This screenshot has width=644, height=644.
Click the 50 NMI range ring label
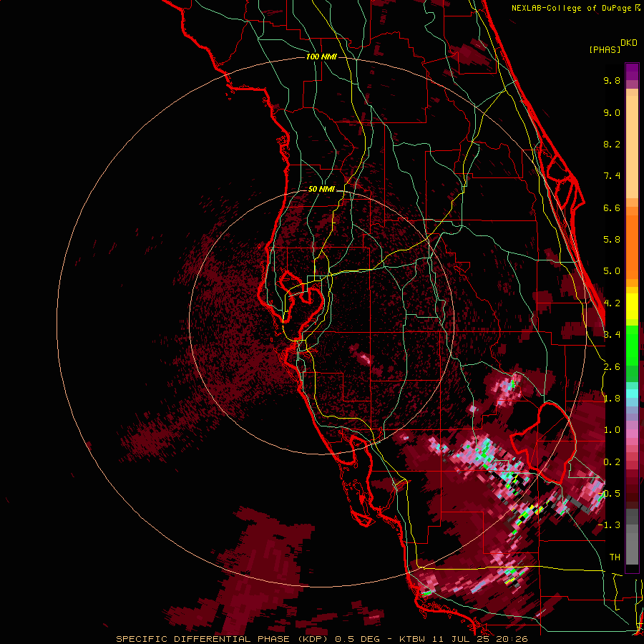[x=321, y=190]
